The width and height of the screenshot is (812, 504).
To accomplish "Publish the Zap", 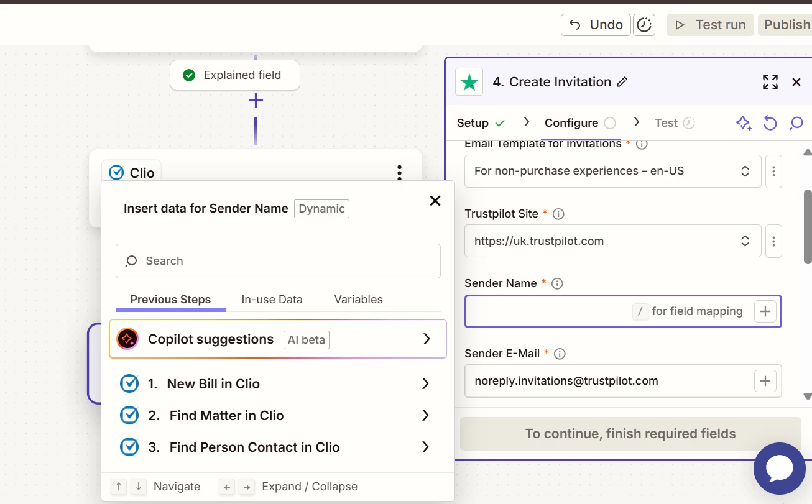I will (x=785, y=25).
